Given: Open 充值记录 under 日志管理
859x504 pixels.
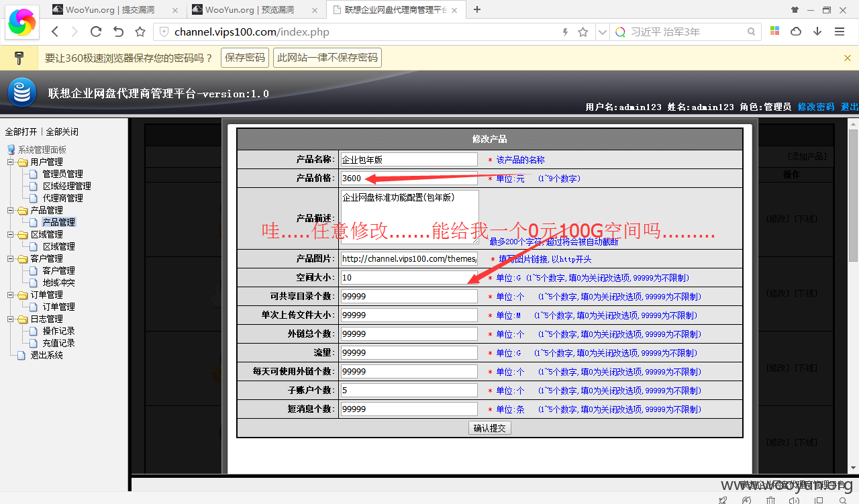Looking at the screenshot, I should 58,343.
